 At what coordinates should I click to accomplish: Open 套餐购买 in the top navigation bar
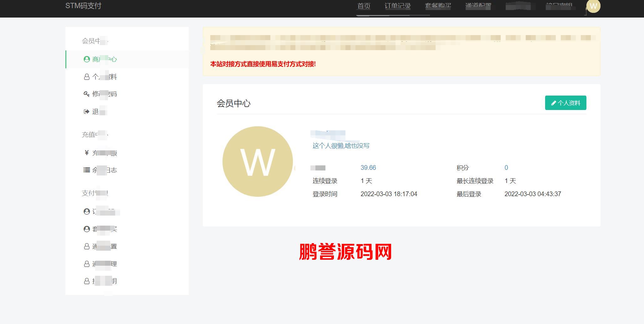[438, 6]
